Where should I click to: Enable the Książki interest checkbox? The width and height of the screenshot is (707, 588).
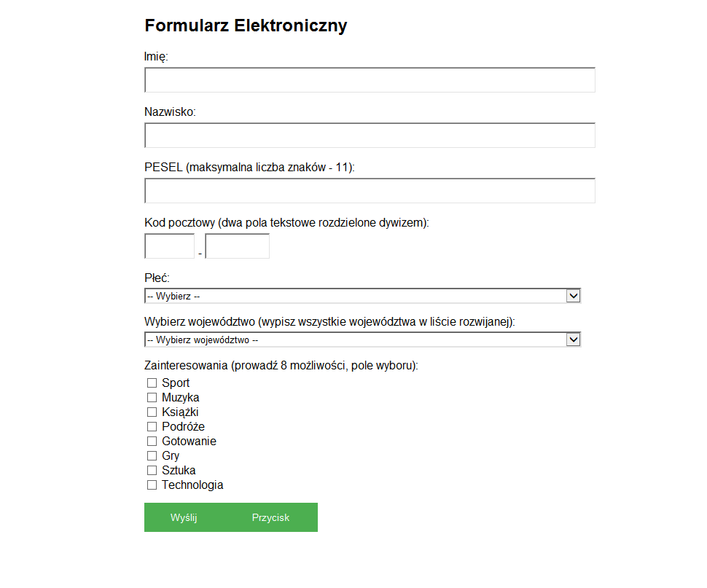point(152,412)
